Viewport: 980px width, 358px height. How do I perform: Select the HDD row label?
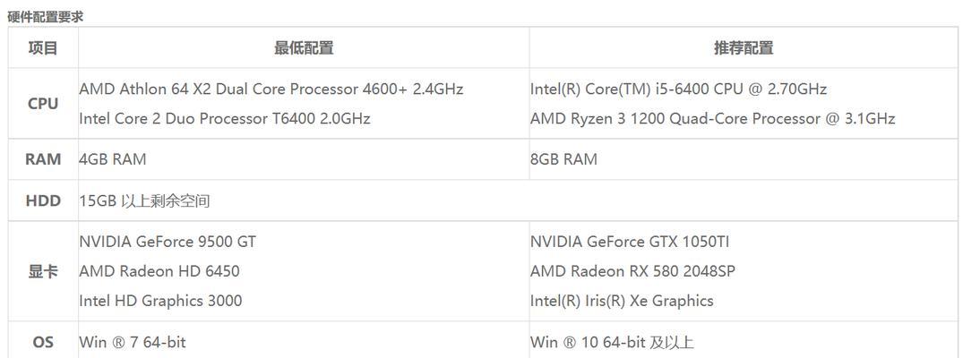(x=43, y=200)
